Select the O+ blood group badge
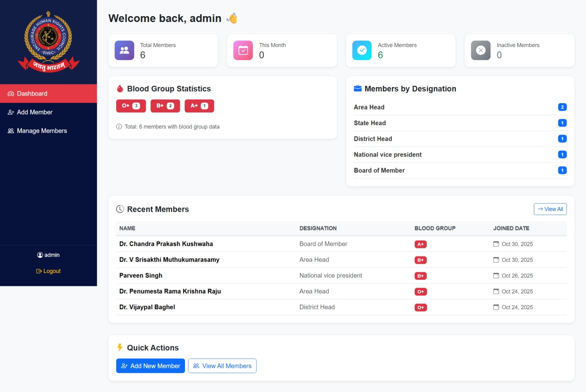This screenshot has width=586, height=392. point(131,106)
